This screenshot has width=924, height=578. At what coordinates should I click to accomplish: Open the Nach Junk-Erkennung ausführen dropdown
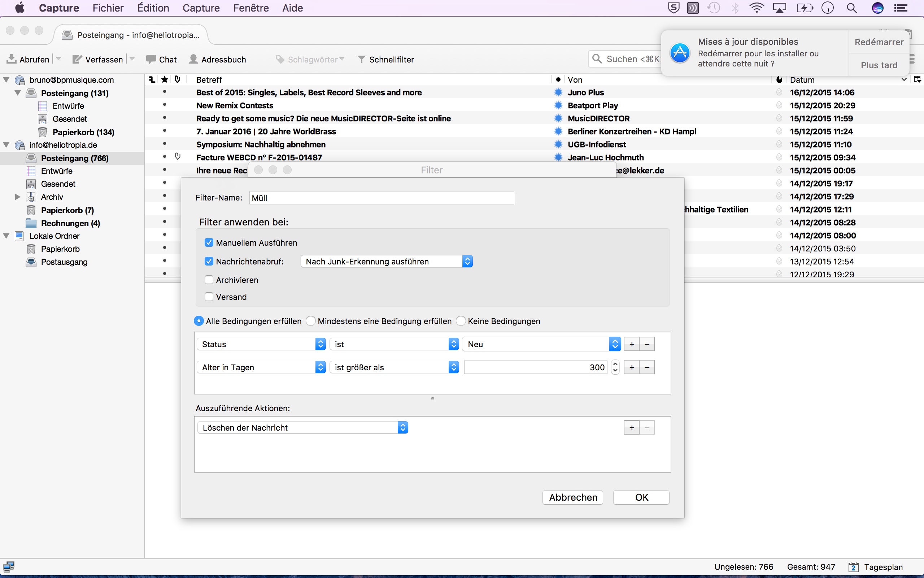point(387,261)
